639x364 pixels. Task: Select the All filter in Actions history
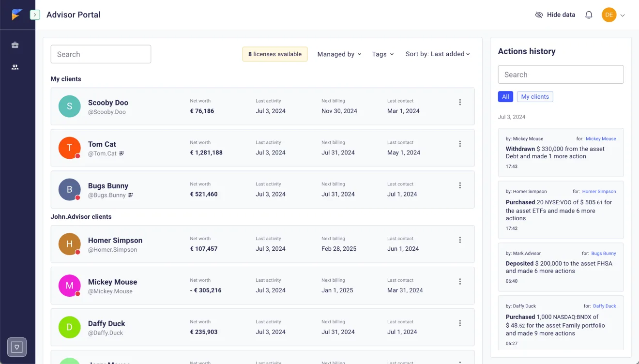505,97
